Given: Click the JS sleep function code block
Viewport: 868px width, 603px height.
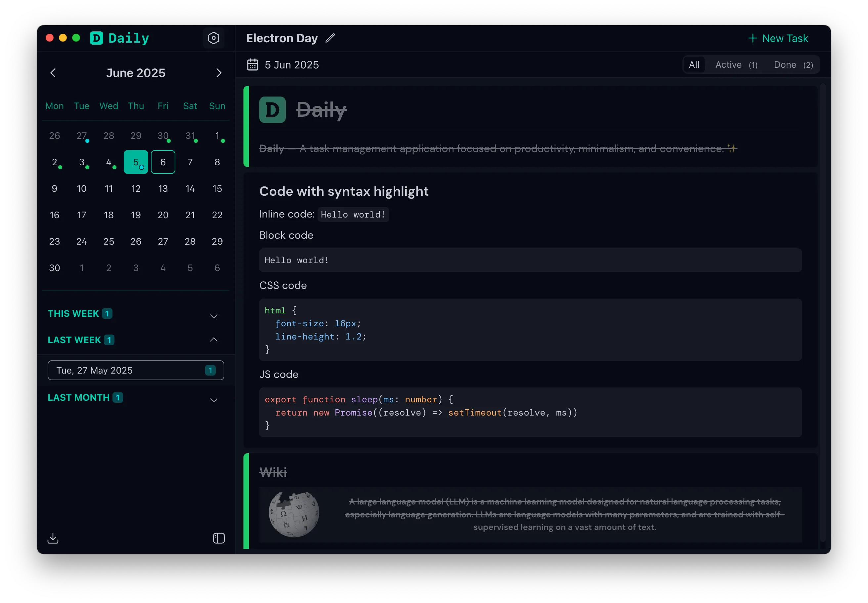Looking at the screenshot, I should (530, 412).
